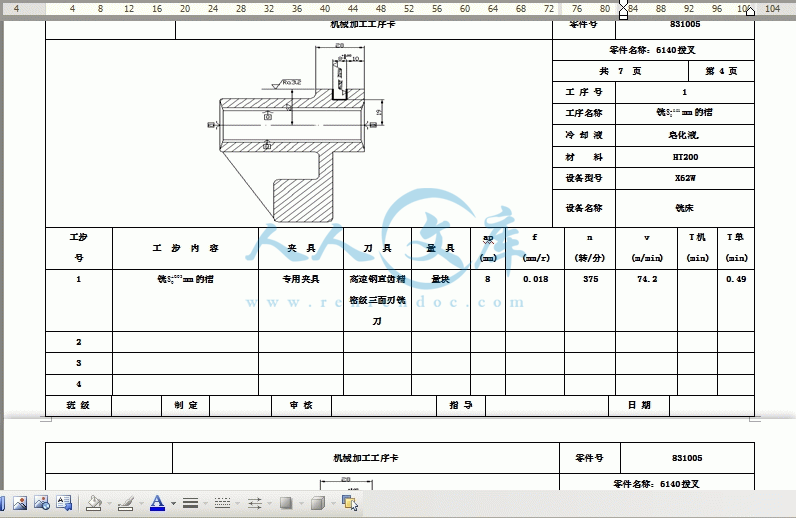Click the text box with arrow icon
The width and height of the screenshot is (796, 518).
[64, 503]
